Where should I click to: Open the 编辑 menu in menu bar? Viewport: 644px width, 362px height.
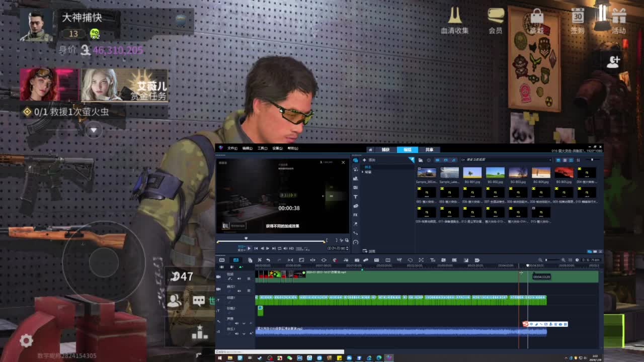247,148
